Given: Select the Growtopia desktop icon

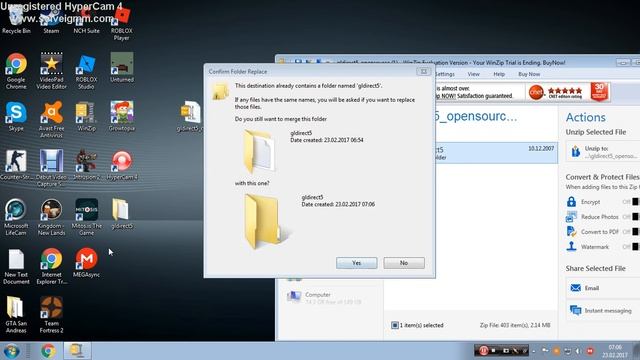Looking at the screenshot, I should (x=122, y=116).
